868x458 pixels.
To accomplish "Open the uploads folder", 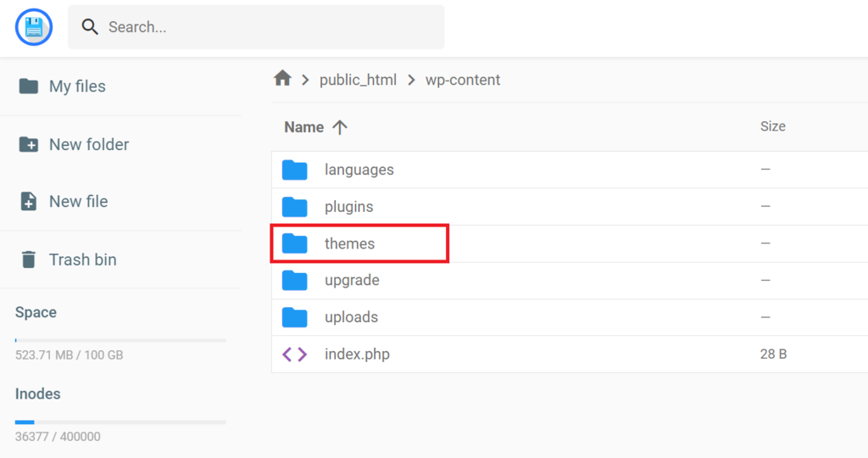I will tap(351, 317).
